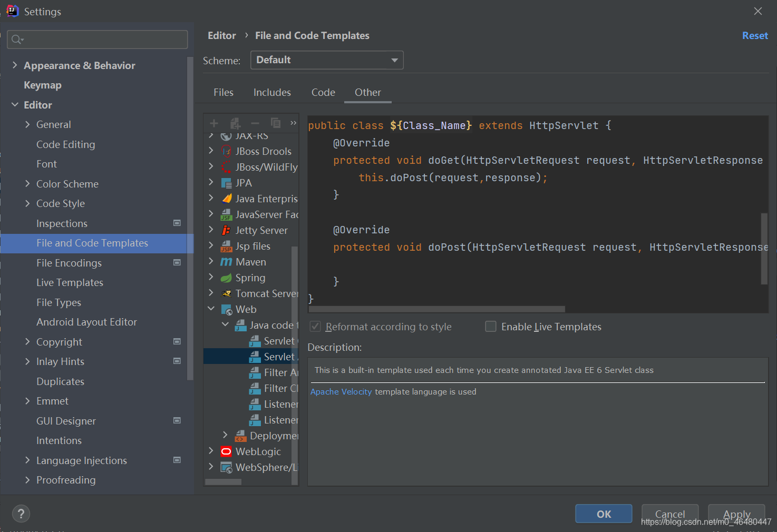The width and height of the screenshot is (777, 532).
Task: Click the Apply button
Action: tap(736, 514)
